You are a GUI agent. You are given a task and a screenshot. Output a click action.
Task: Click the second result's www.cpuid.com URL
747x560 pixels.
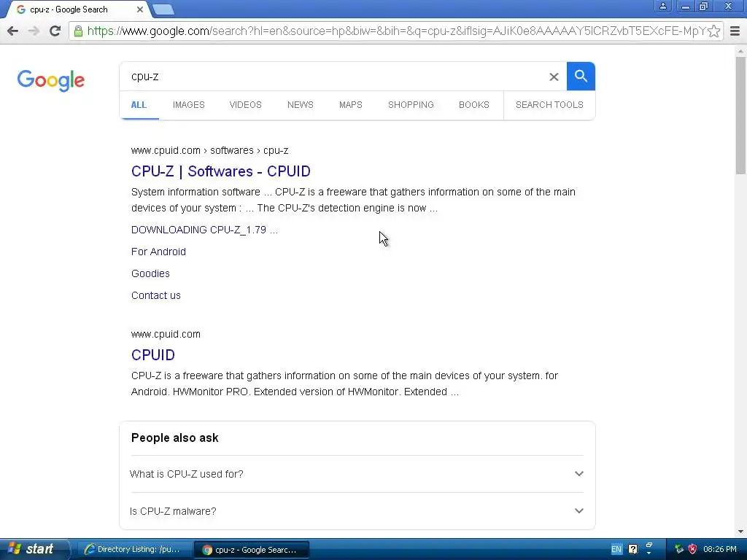pos(166,334)
